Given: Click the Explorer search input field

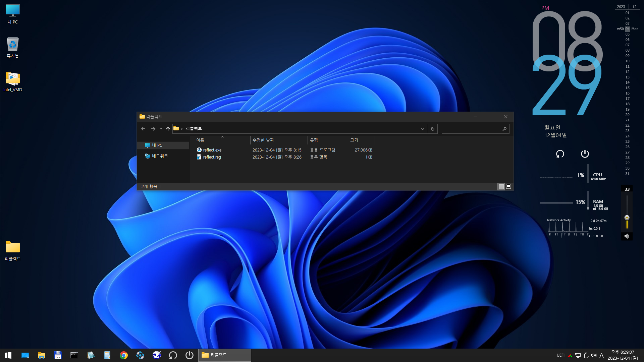Looking at the screenshot, I should tap(471, 129).
